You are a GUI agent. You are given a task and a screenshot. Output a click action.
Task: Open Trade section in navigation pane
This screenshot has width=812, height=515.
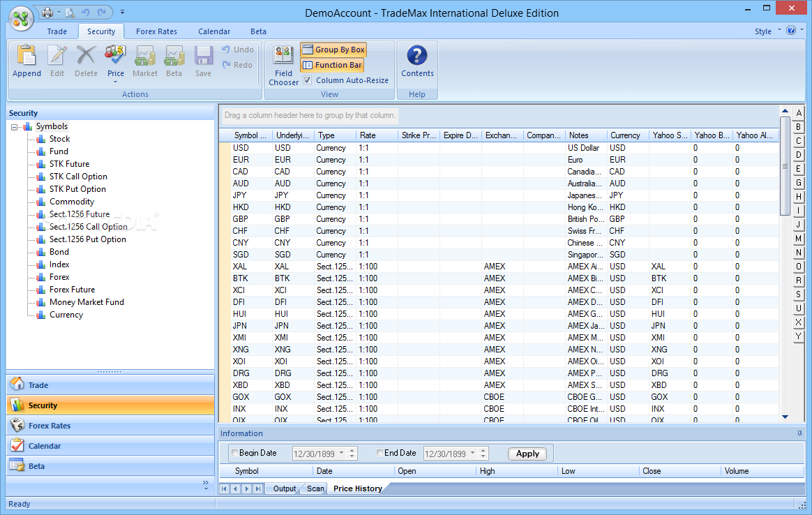(110, 385)
